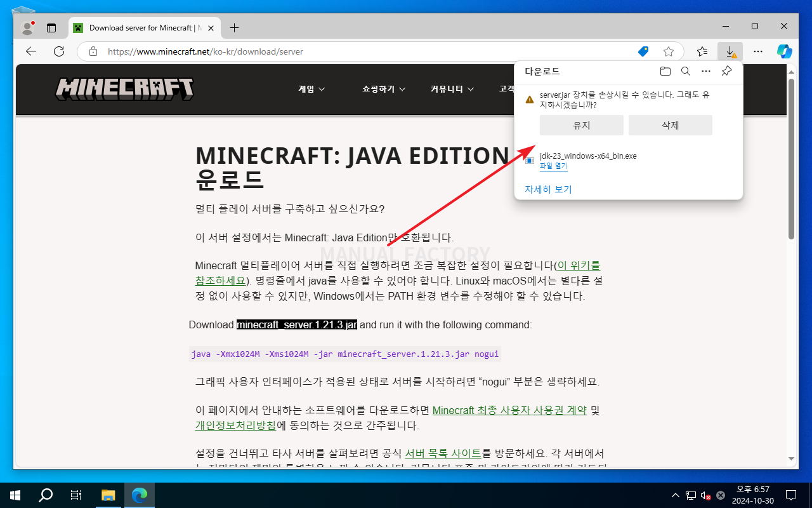
Task: Show hidden tray icons chevron
Action: tap(676, 495)
